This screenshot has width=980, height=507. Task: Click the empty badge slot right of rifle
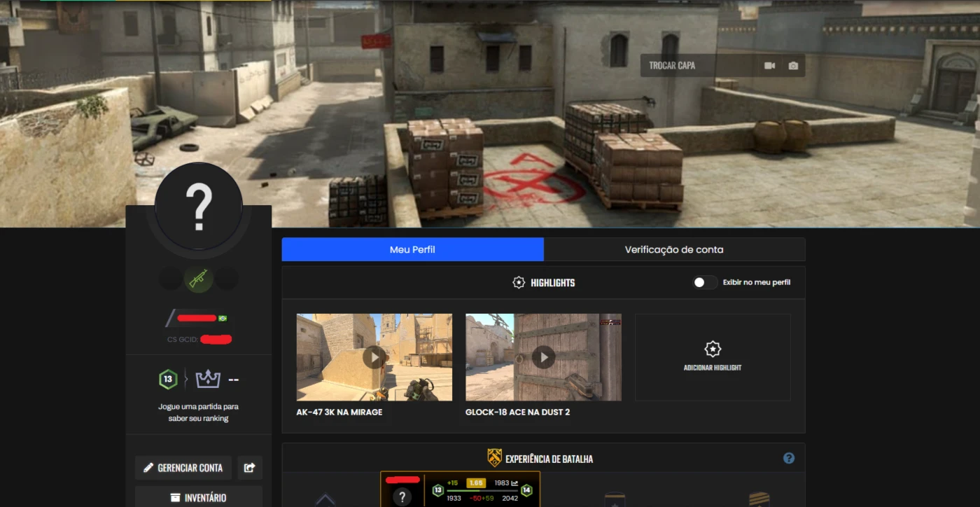click(226, 279)
